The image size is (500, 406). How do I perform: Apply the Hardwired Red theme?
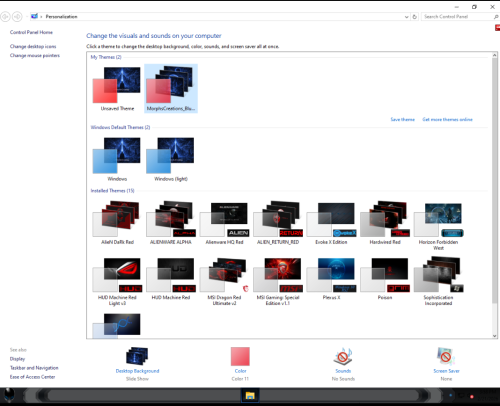(385, 223)
